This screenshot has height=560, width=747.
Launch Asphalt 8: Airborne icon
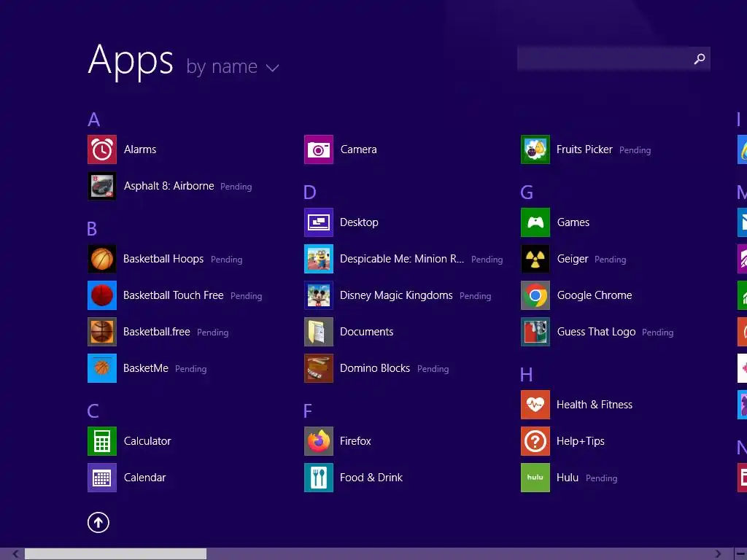[x=102, y=186]
